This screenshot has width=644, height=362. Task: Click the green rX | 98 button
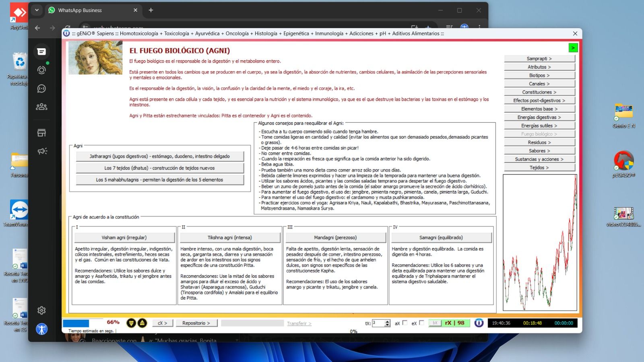click(x=455, y=323)
